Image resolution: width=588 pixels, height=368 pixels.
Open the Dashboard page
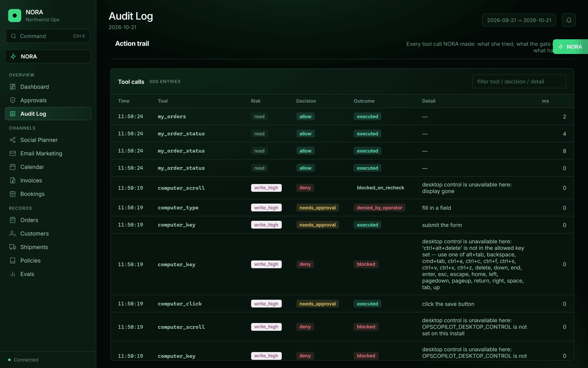[x=48, y=87]
